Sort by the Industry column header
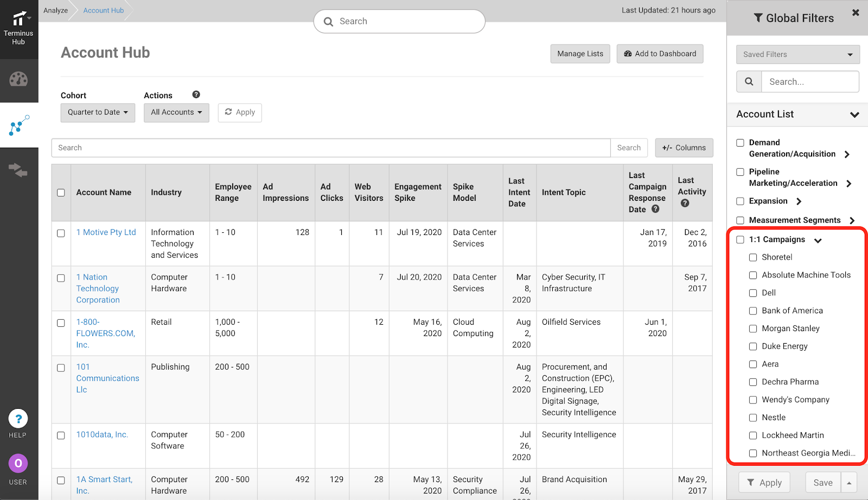Image resolution: width=868 pixels, height=500 pixels. pyautogui.click(x=166, y=192)
